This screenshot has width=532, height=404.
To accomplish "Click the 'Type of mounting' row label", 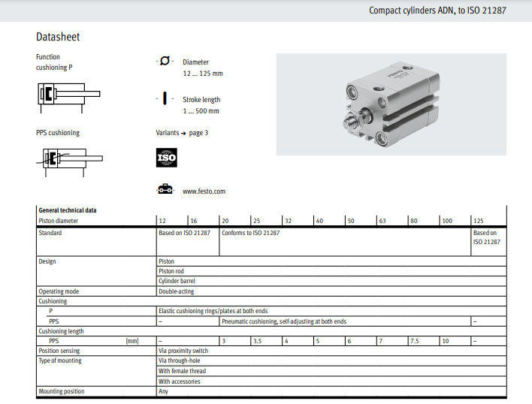I will coord(60,360).
